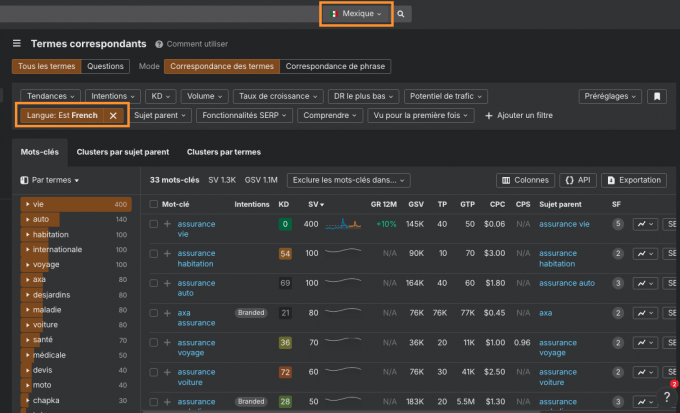Viewport: 680px width, 413px height.
Task: Remove the Langue French filter
Action: click(x=113, y=116)
